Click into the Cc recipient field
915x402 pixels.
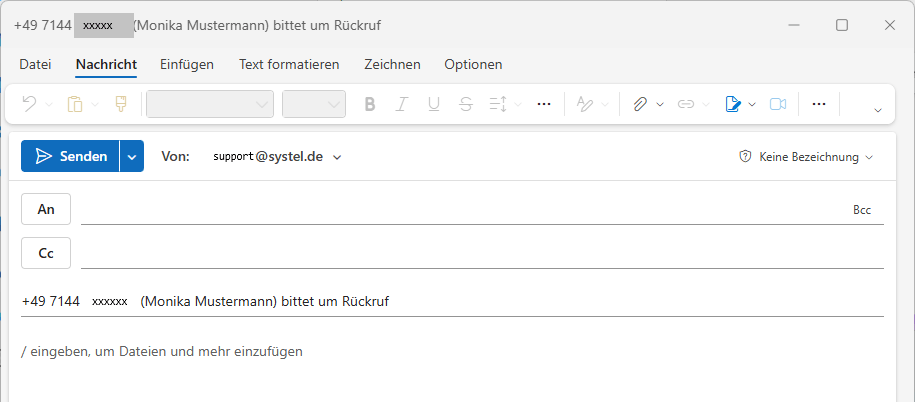click(x=480, y=253)
